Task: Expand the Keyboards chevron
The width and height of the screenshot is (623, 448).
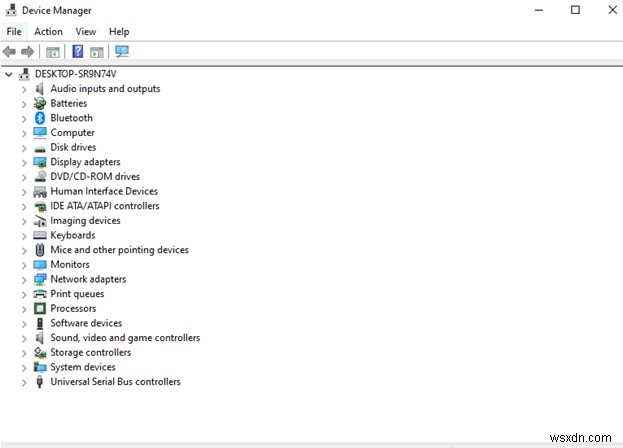Action: pos(24,236)
